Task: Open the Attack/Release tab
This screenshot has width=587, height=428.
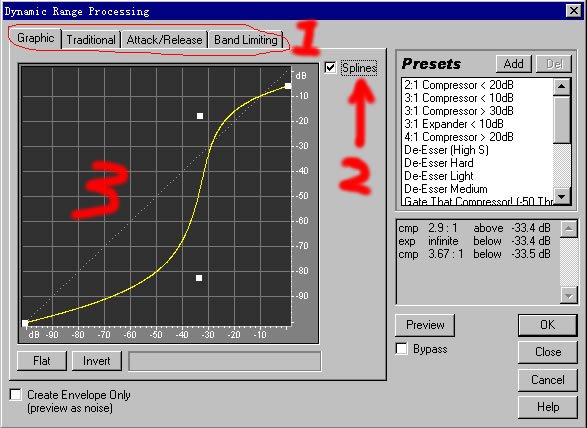Action: [x=164, y=39]
